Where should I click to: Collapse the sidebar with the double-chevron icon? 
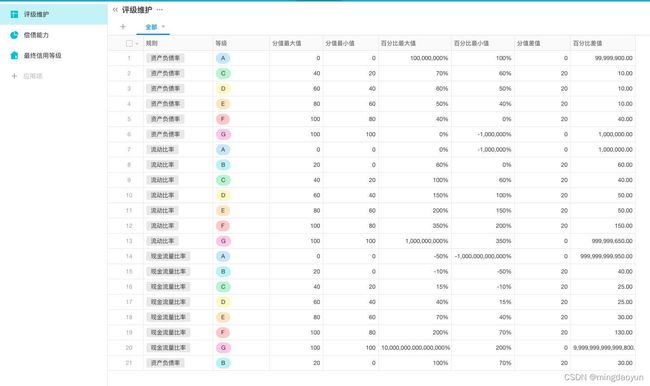(115, 10)
